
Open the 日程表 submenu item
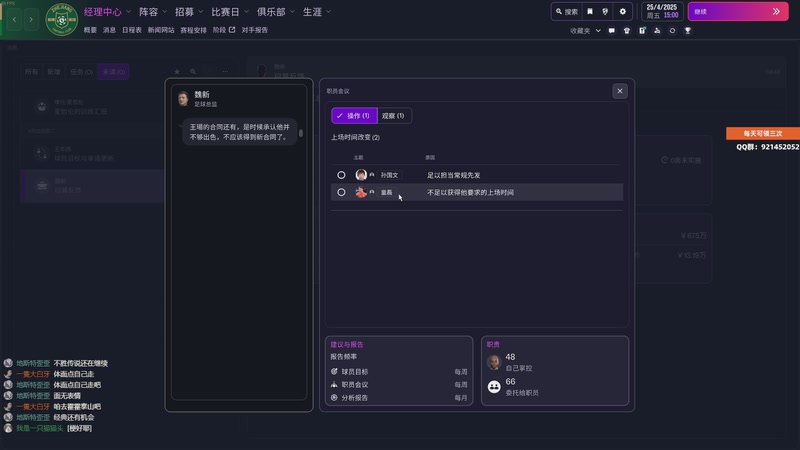click(132, 30)
